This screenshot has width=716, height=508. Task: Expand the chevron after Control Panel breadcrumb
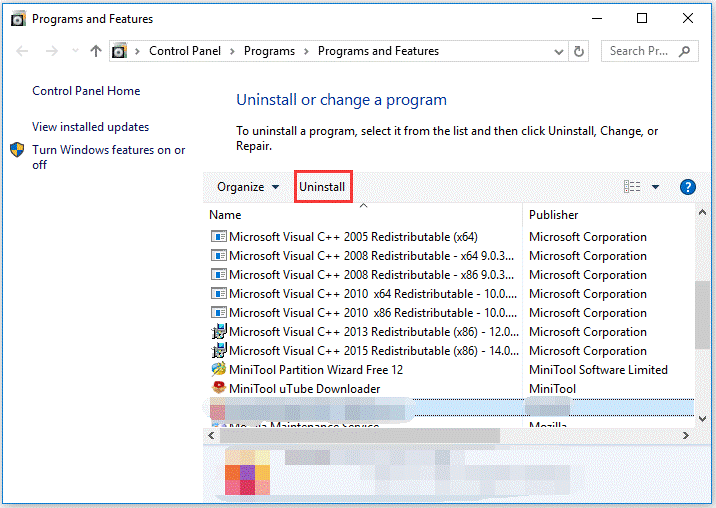pyautogui.click(x=232, y=51)
